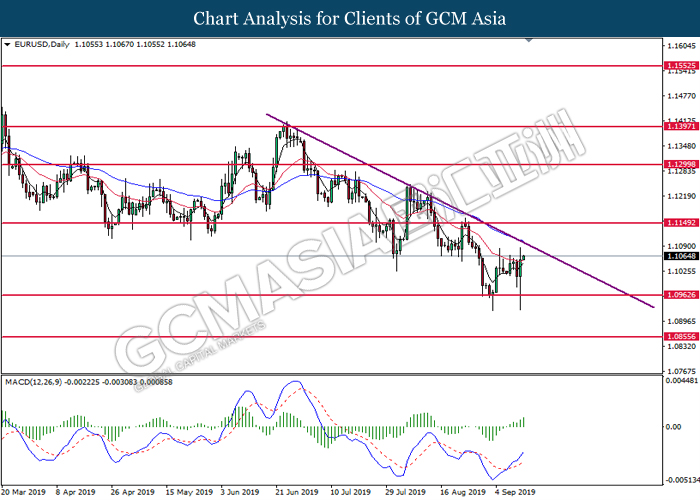Click the 1.11492 price level label
Image resolution: width=700 pixels, height=500 pixels.
click(681, 223)
